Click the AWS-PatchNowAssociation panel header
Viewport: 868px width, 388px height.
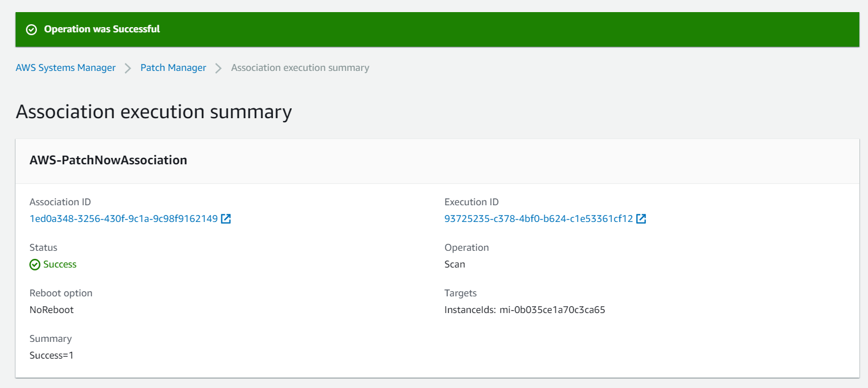pos(108,160)
